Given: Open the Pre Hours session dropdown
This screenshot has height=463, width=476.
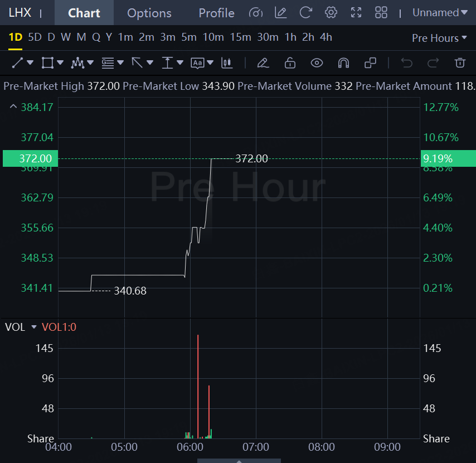Looking at the screenshot, I should [x=439, y=38].
